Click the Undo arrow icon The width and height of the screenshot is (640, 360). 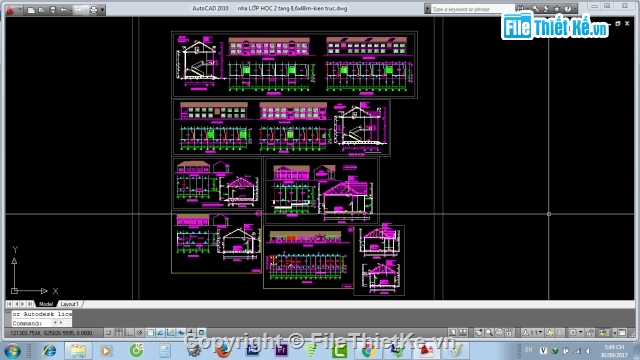tap(63, 10)
